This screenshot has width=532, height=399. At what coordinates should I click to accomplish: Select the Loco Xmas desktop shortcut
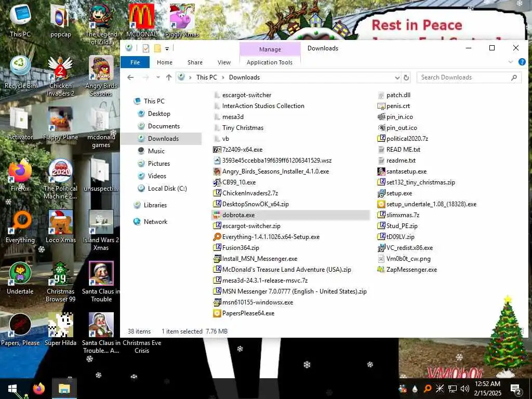pyautogui.click(x=60, y=228)
